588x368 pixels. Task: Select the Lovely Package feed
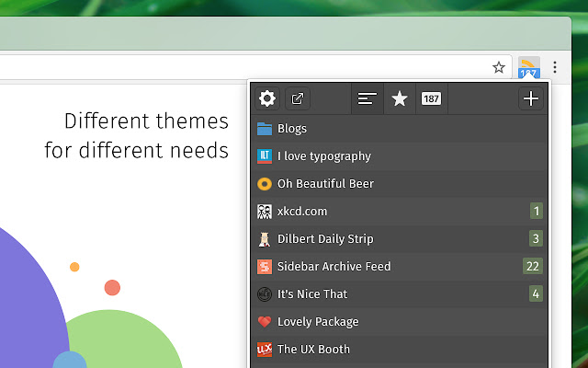point(318,322)
